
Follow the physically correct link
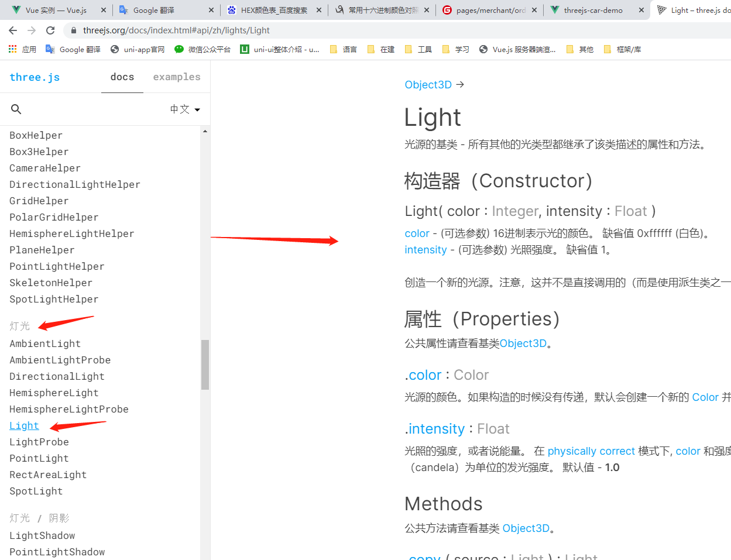tap(591, 451)
